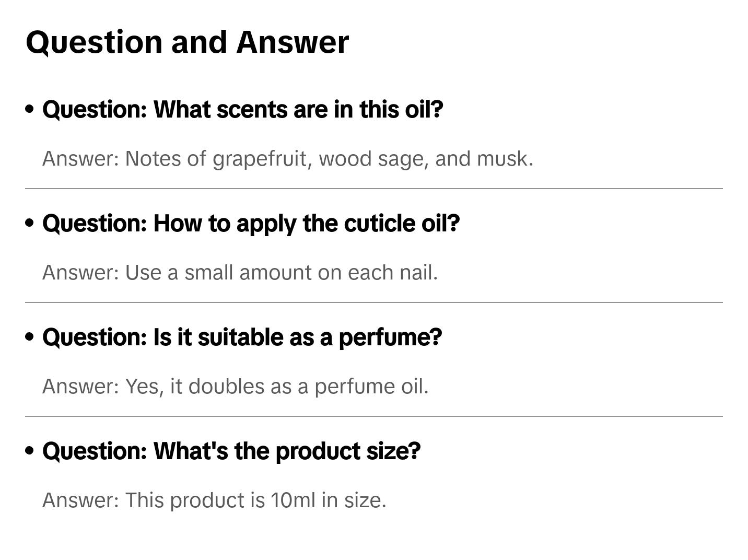Click the divider line below the scents answer
The image size is (748, 560).
tap(374, 189)
